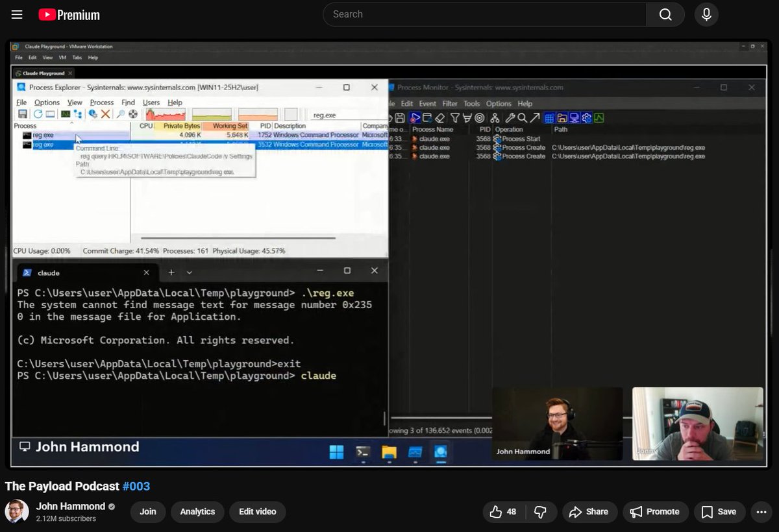Click CPU usage graph in Process Explorer toolbar
This screenshot has width=779, height=532.
point(166,114)
